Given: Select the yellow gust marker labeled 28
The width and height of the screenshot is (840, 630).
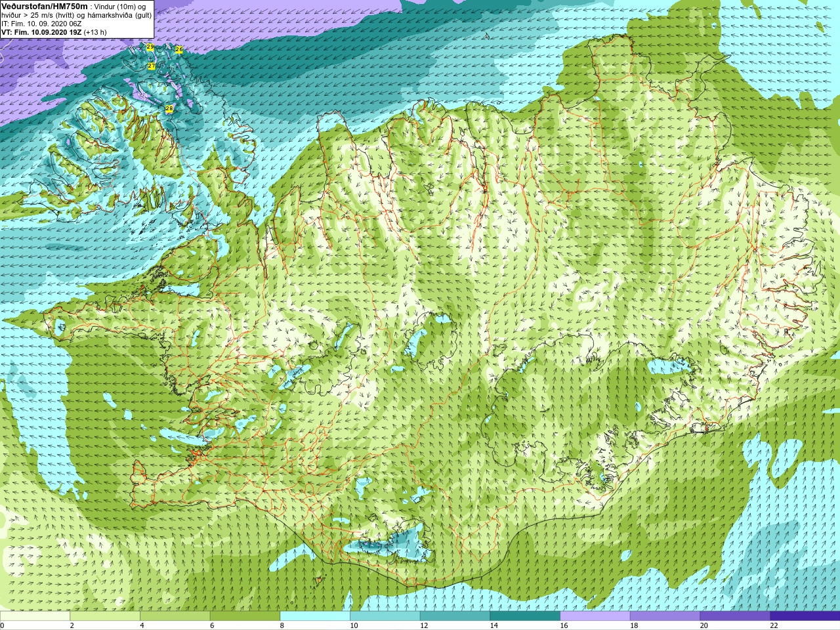Looking at the screenshot, I should point(169,108).
